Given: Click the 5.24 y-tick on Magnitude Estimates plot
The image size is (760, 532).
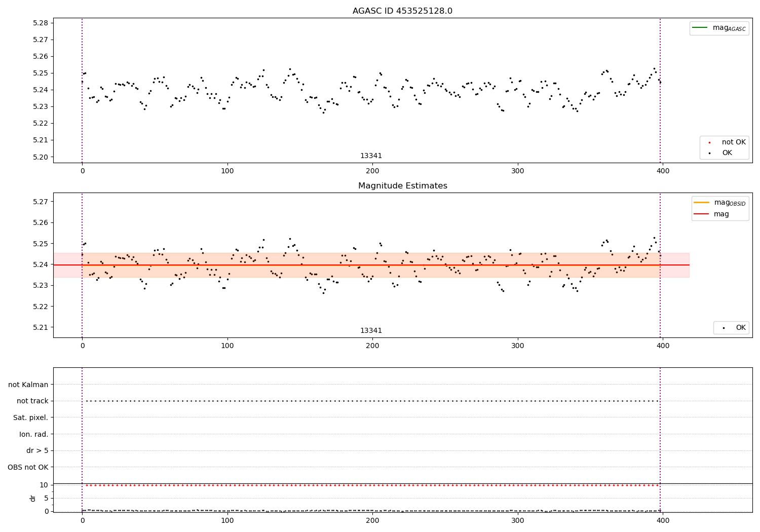Looking at the screenshot, I should pos(40,264).
